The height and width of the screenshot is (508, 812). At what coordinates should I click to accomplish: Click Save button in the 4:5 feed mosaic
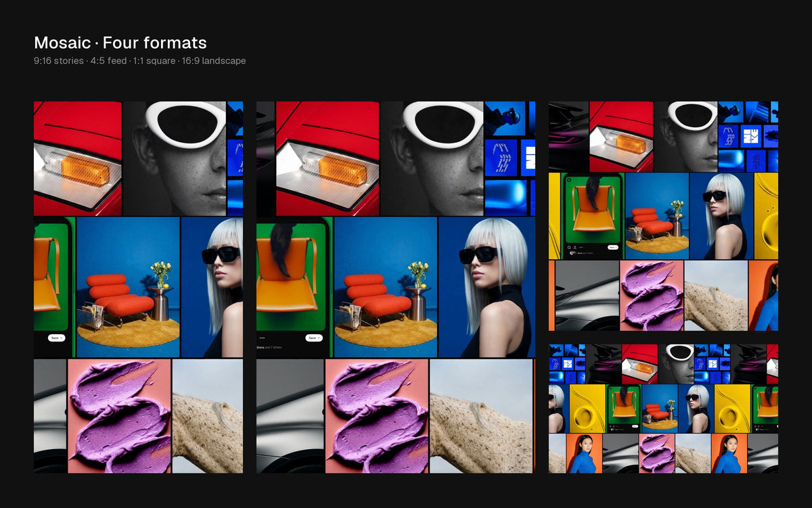tap(313, 338)
